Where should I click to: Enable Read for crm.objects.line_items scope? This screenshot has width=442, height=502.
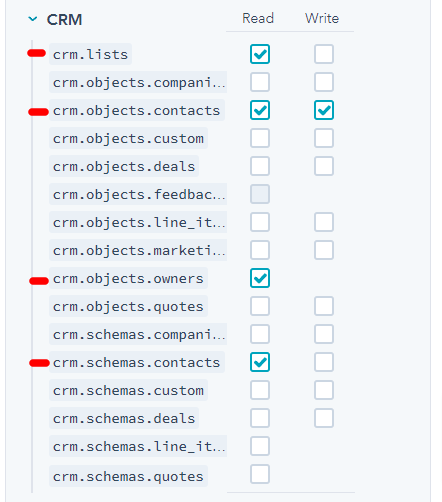[260, 222]
